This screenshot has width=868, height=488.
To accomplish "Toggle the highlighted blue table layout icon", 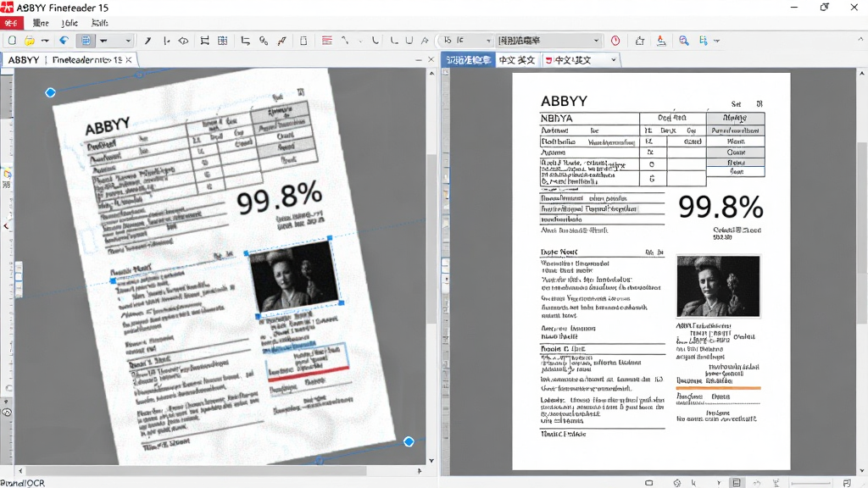I will coord(86,41).
